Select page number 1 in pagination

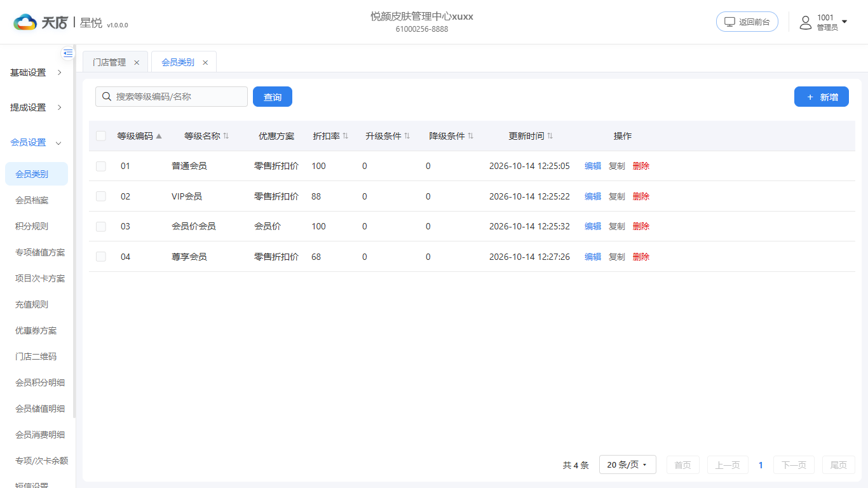coord(761,465)
